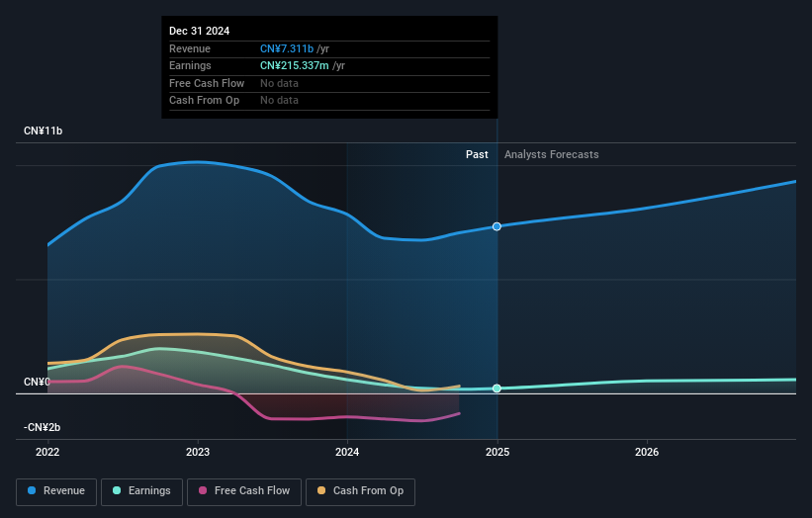Toggle the Revenue legend series
The width and height of the screenshot is (812, 518).
(x=56, y=491)
